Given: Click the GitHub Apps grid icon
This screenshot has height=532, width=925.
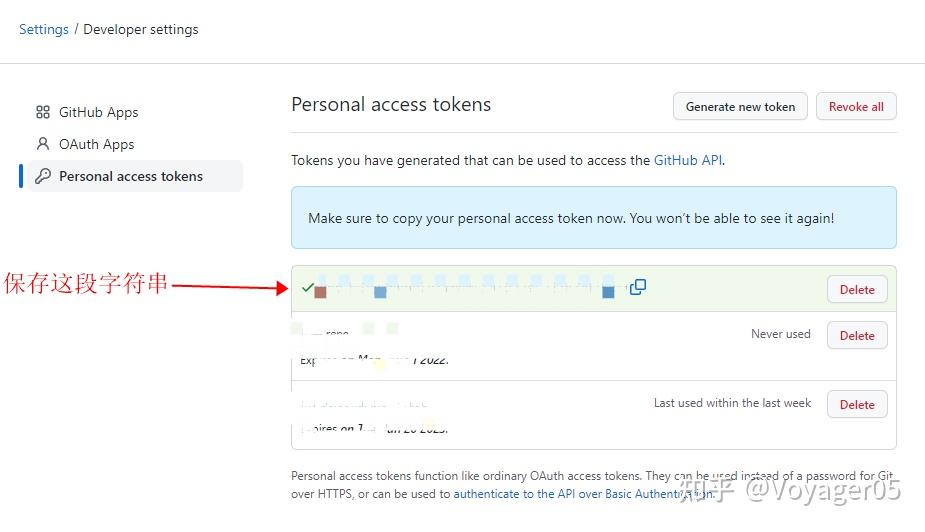Looking at the screenshot, I should point(42,112).
